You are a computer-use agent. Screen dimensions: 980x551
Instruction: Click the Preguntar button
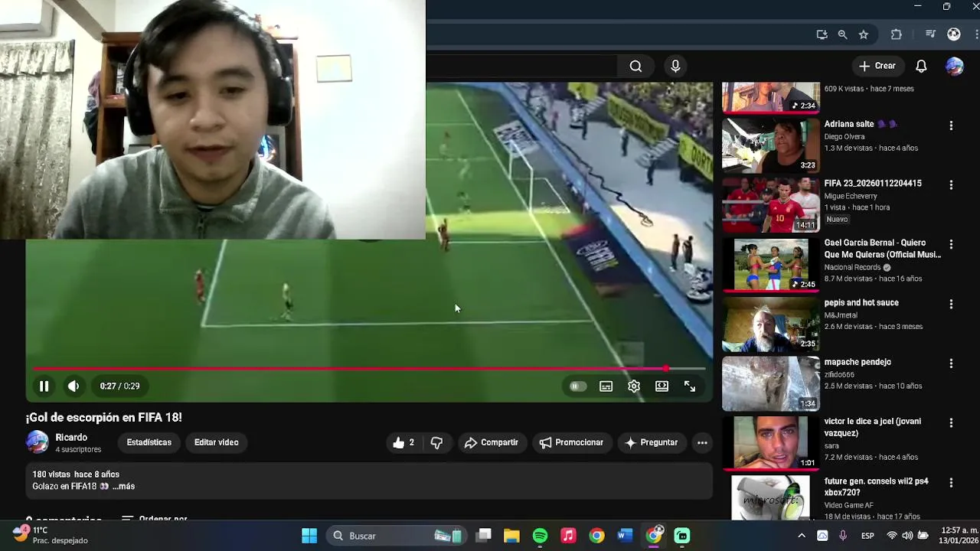point(651,442)
